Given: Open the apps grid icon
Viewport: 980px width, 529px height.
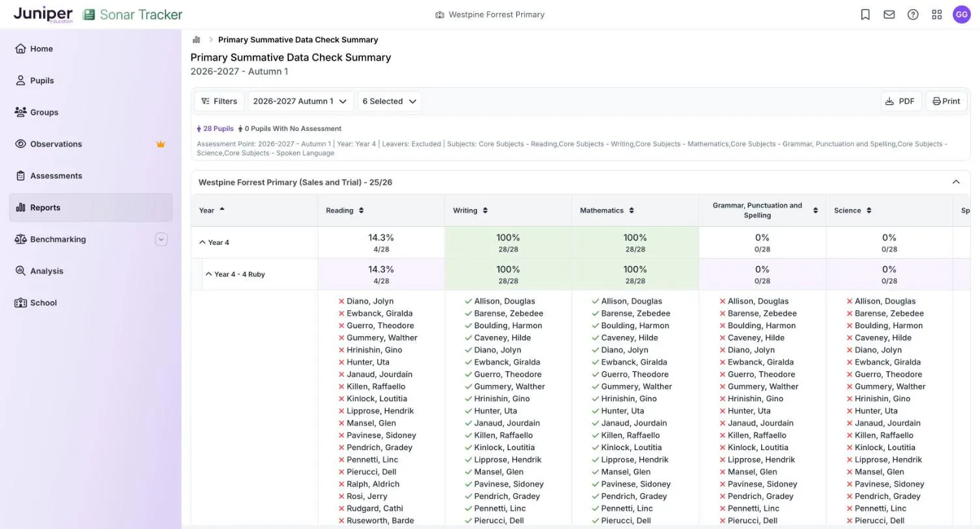Looking at the screenshot, I should pyautogui.click(x=937, y=14).
